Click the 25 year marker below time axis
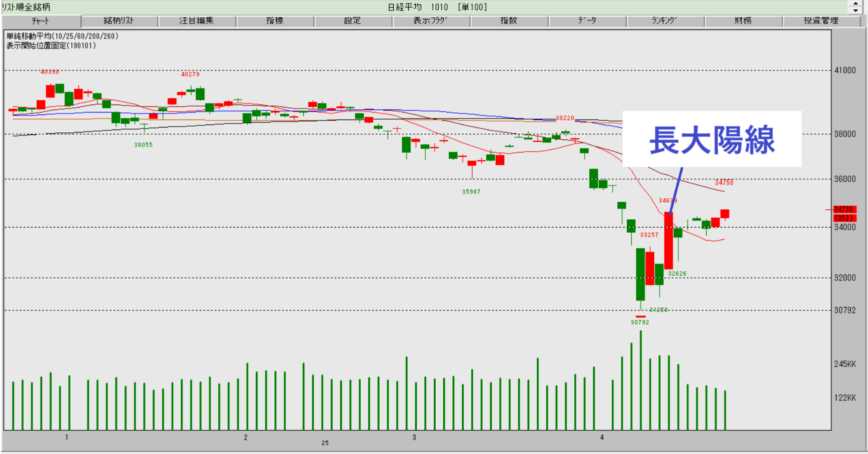 coord(325,443)
